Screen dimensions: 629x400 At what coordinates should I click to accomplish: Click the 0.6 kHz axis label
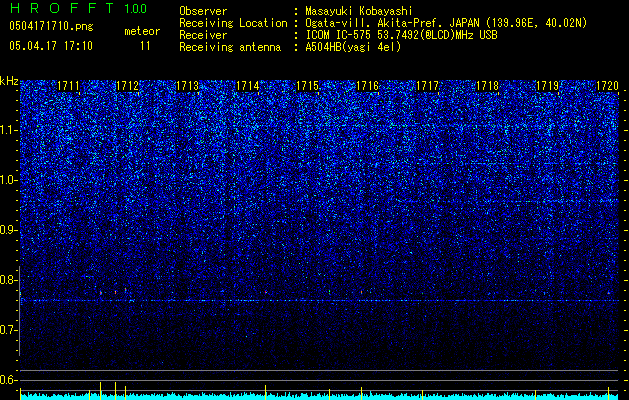(8, 380)
